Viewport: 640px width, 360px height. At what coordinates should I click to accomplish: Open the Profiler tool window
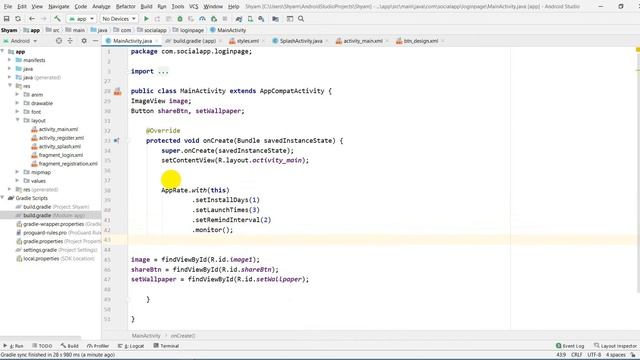(x=98, y=346)
